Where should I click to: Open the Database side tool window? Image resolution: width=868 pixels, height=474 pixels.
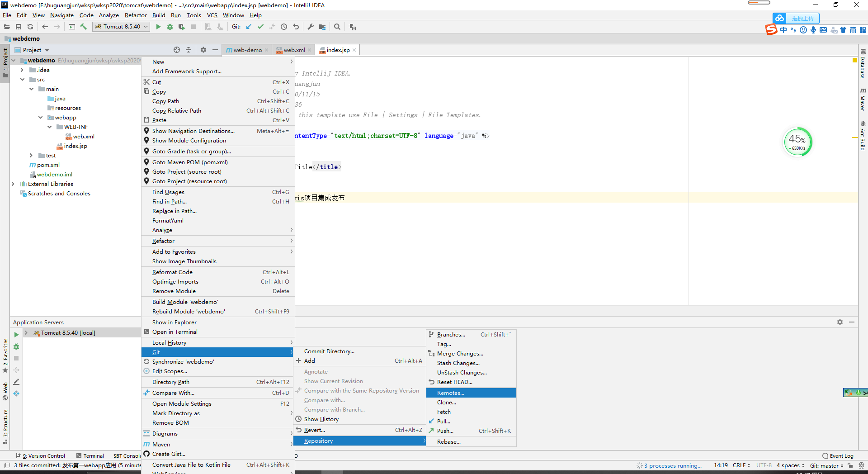click(863, 64)
